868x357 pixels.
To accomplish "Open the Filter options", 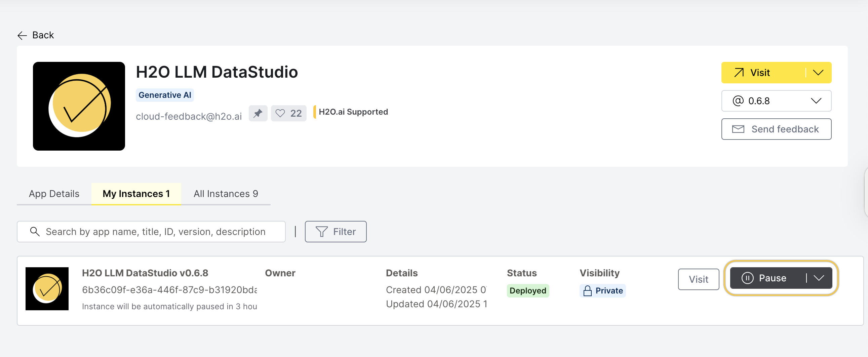I will [336, 232].
